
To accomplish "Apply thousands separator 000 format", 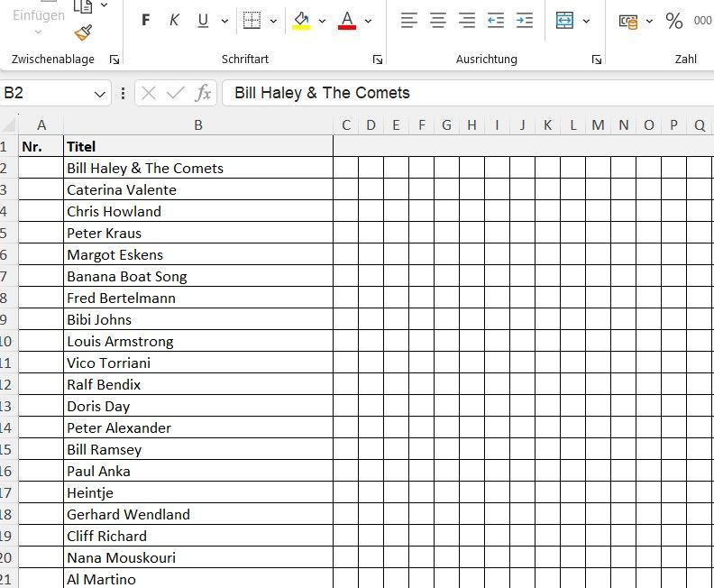I will tap(702, 21).
